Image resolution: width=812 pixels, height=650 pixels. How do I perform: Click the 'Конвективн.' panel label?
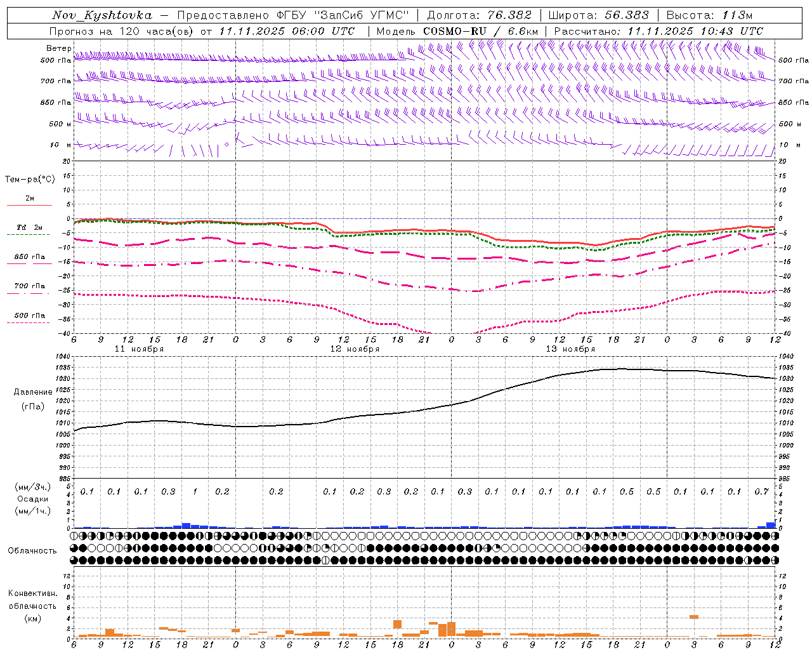32,594
